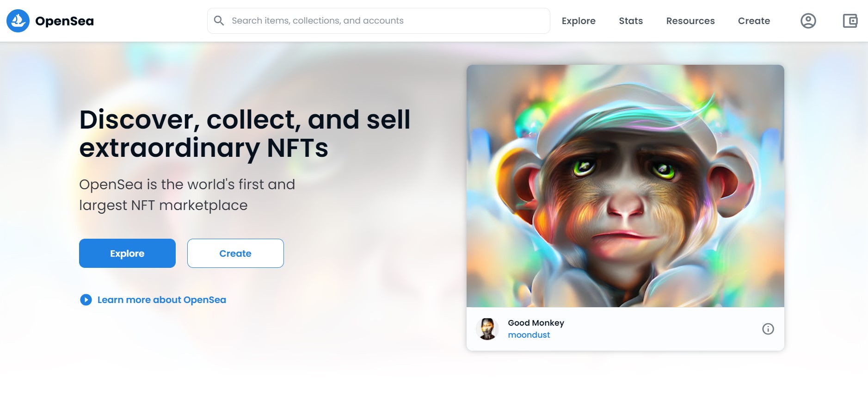Click the OpenSea ship logo icon

tap(18, 21)
